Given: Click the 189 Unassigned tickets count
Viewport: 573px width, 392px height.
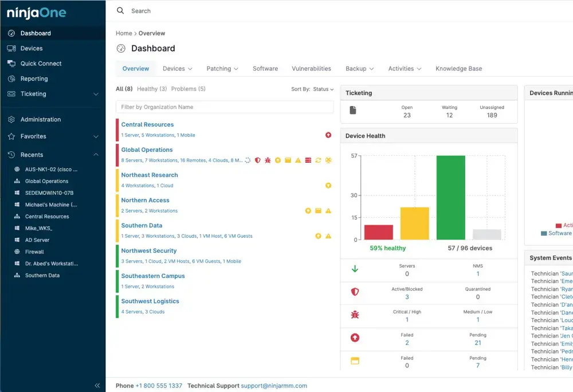Looking at the screenshot, I should 492,115.
